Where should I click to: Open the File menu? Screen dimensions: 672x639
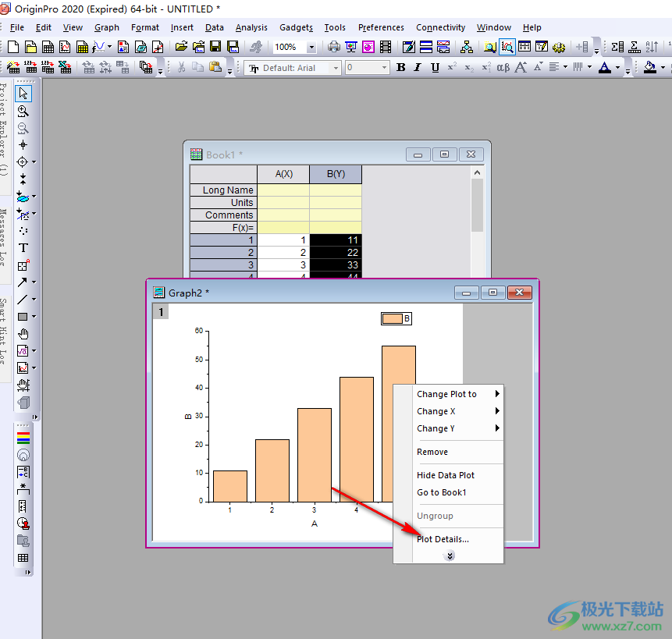tap(16, 27)
